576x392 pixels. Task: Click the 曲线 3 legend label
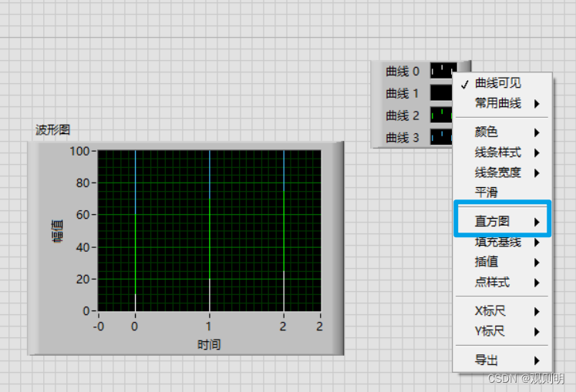[403, 138]
